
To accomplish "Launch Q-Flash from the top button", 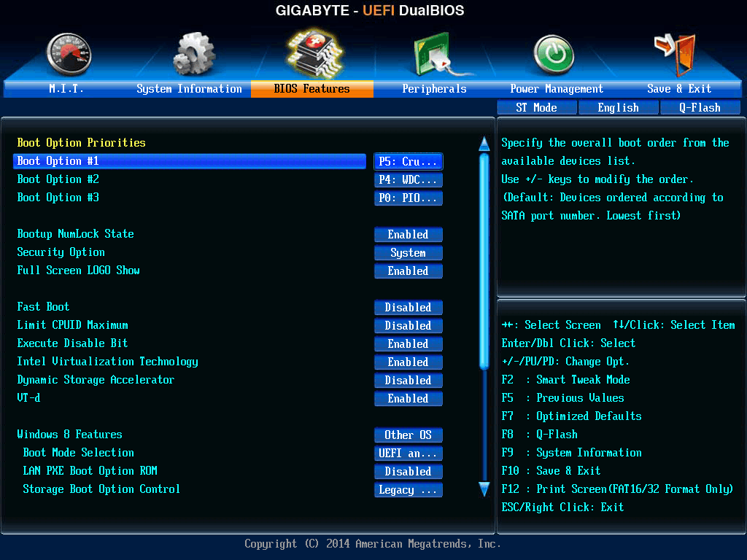I will 700,108.
